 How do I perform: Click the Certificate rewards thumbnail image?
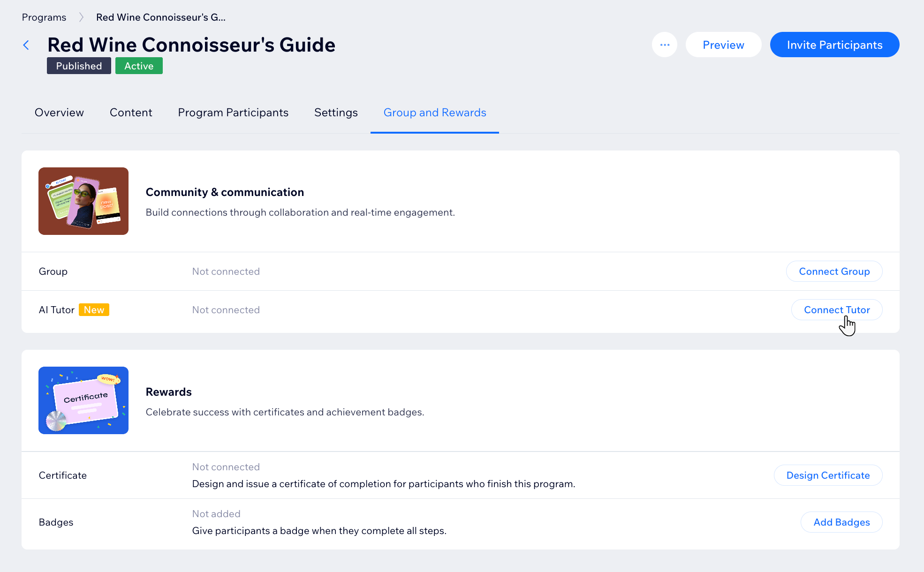[x=83, y=400]
